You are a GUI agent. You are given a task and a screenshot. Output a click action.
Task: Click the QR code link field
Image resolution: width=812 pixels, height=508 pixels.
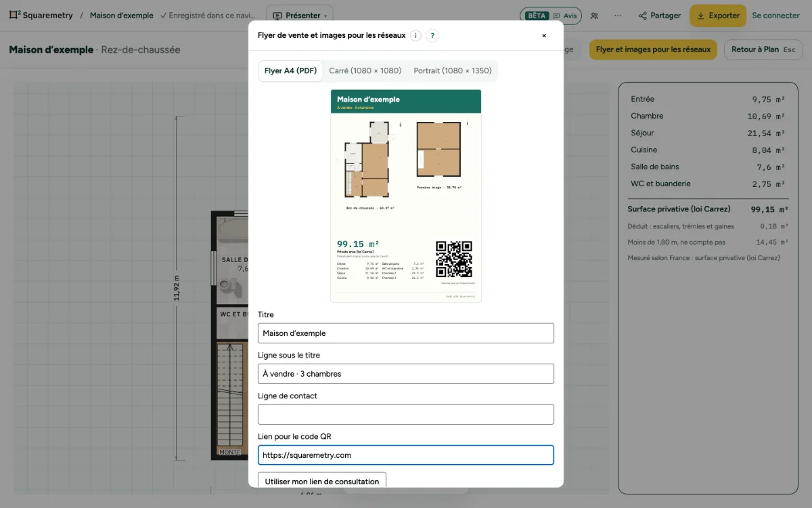point(406,455)
